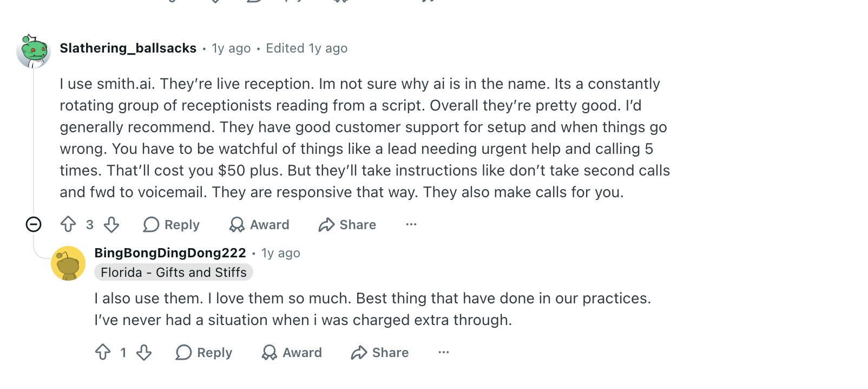Open more options for Slathering_ballsacks' comment
Image resolution: width=868 pixels, height=389 pixels.
click(x=411, y=224)
